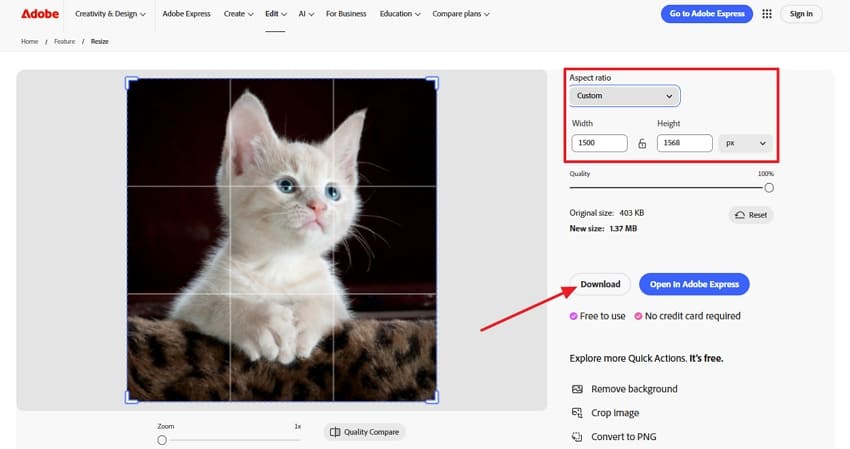Click the top-left crop corner handle
850x449 pixels.
point(131,82)
